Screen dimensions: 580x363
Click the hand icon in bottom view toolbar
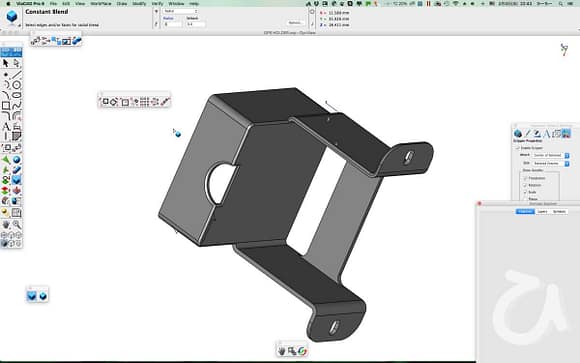point(281,351)
